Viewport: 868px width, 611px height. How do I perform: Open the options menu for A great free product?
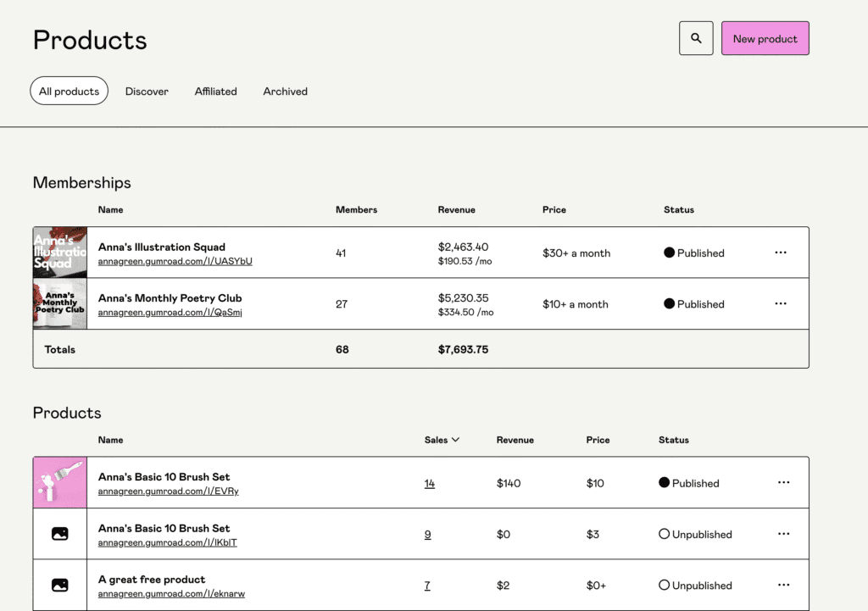tap(782, 584)
